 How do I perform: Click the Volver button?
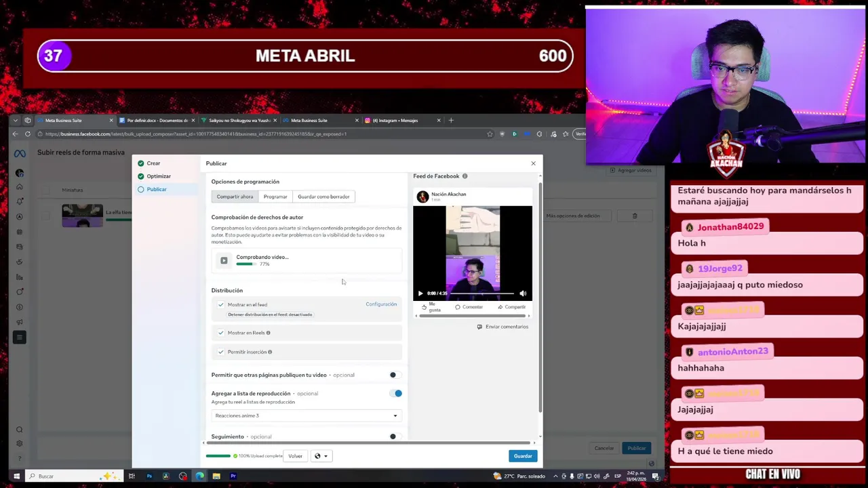(x=295, y=456)
